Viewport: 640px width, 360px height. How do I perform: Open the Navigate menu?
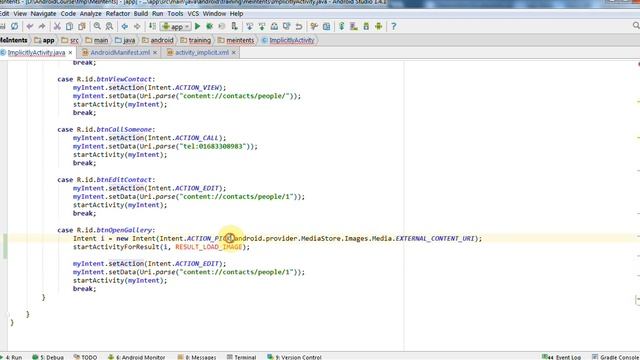[x=43, y=13]
